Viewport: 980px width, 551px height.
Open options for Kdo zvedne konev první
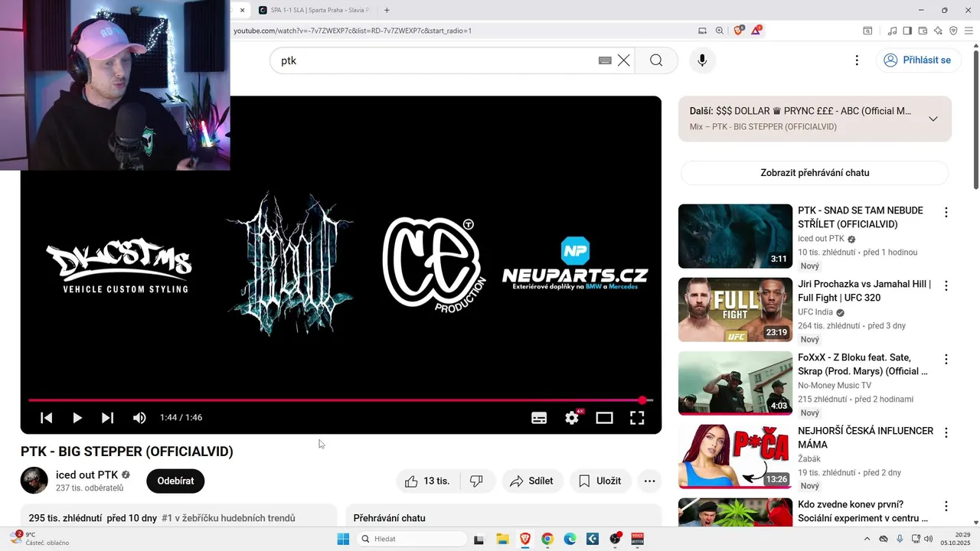[946, 506]
